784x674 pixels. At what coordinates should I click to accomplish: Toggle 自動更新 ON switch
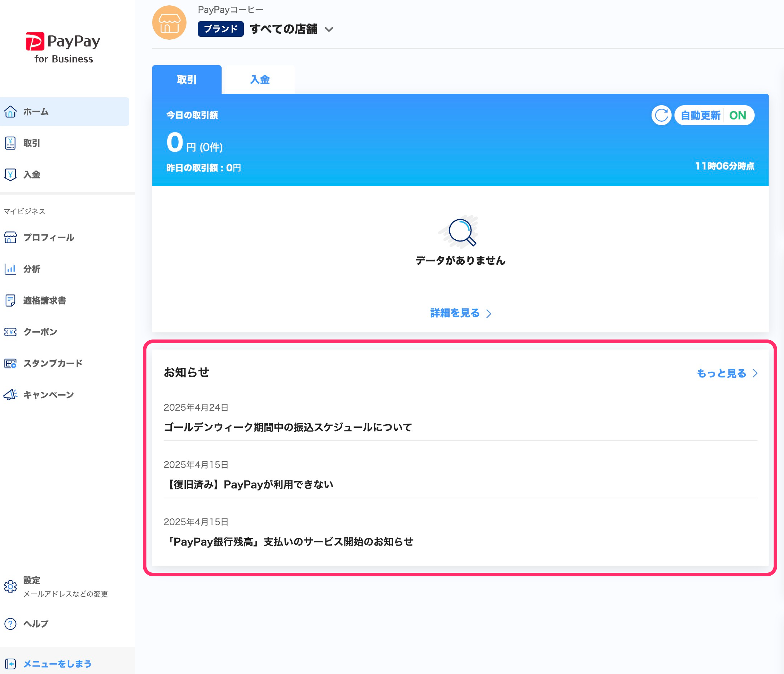pyautogui.click(x=714, y=115)
